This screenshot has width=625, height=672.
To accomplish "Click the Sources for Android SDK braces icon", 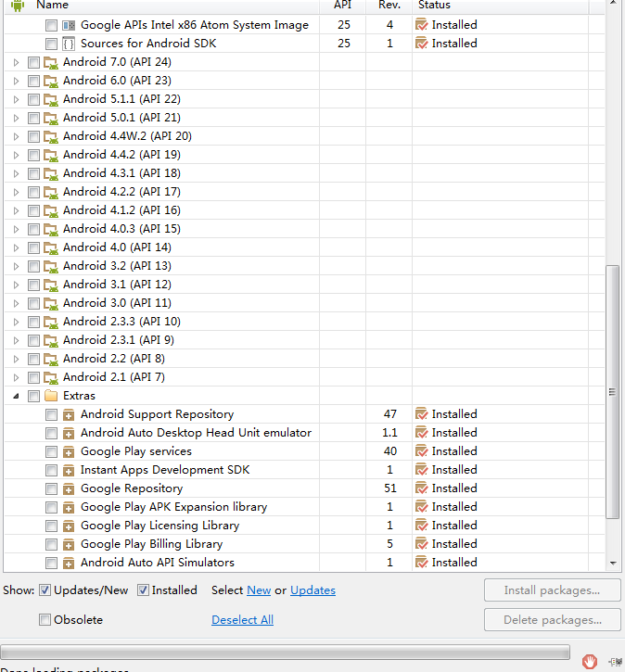I will click(69, 44).
